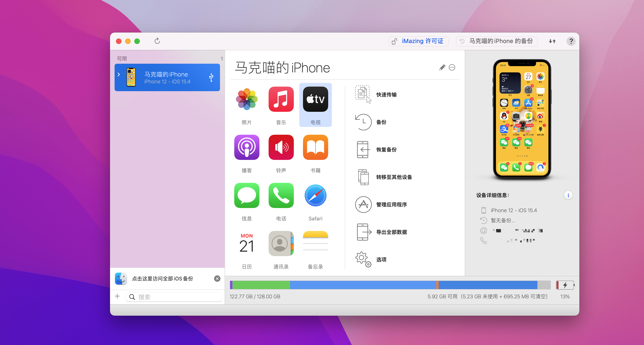Open the Ringtones (铃声) icon

point(281,147)
